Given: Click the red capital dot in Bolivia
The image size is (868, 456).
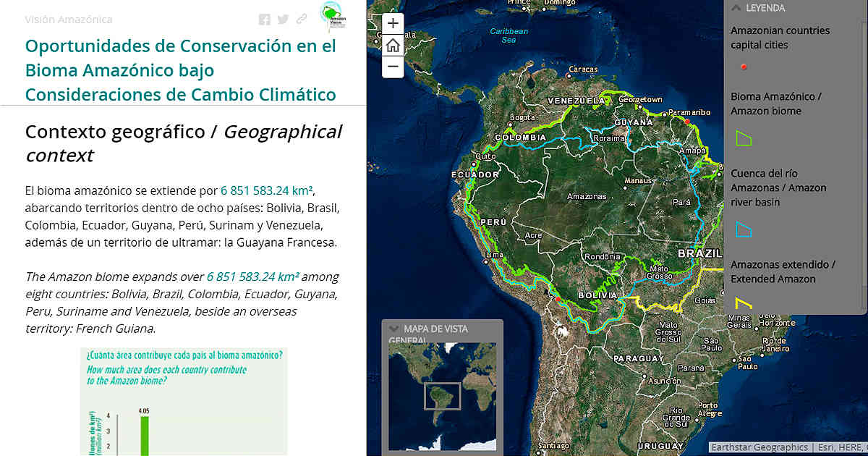Looking at the screenshot, I should coord(557,298).
